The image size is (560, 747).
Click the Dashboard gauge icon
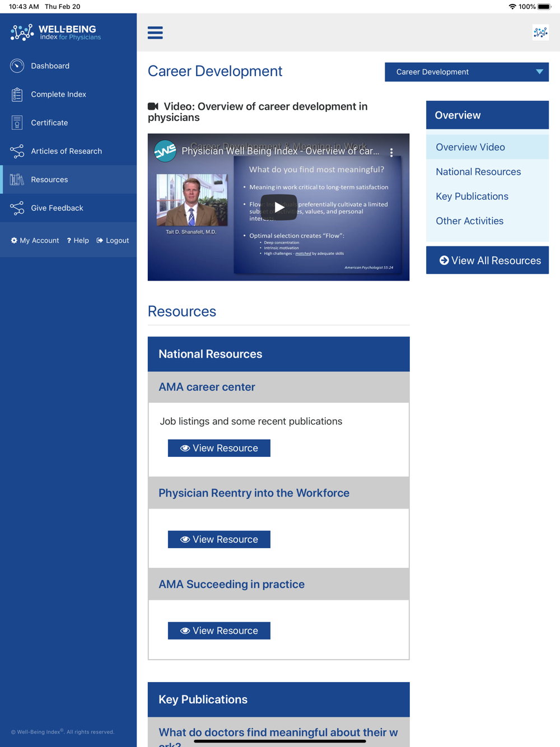(x=17, y=66)
